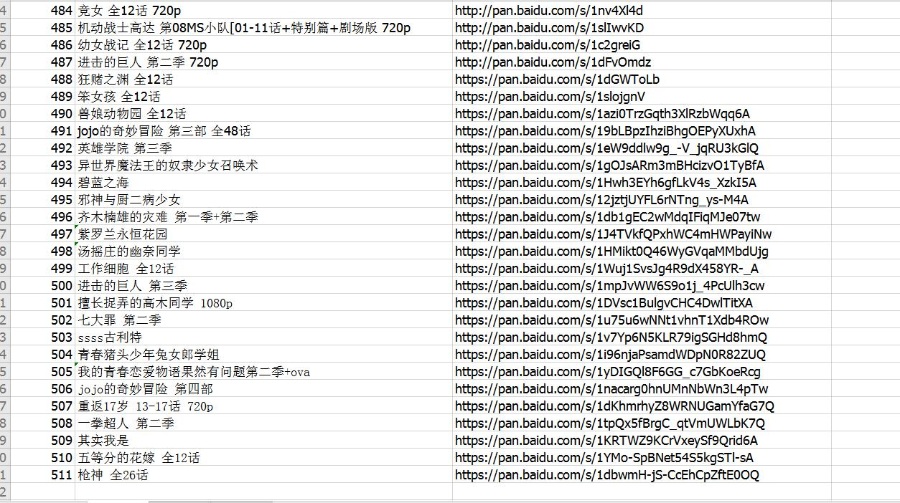
Task: Click the row 485 机动战士高达 title cell
Action: 263,28
